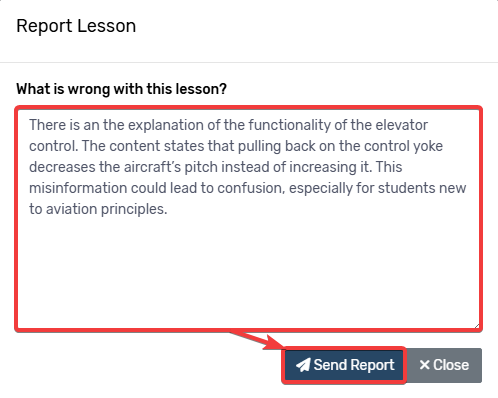Screen dimensions: 498x398
Task: Click the word 'misinformation' in the report text
Action: coord(78,188)
